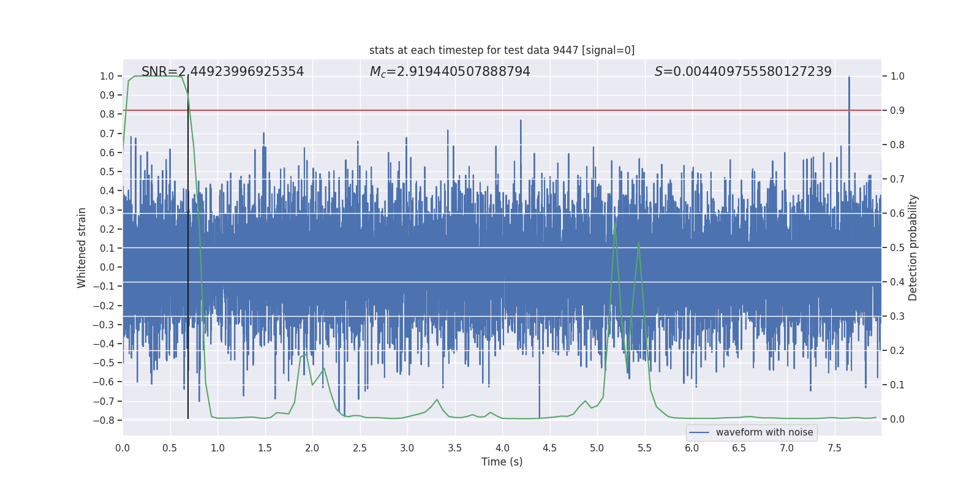The image size is (980, 490).
Task: Click the left axis tick label 1.0
Action: pyautogui.click(x=107, y=76)
